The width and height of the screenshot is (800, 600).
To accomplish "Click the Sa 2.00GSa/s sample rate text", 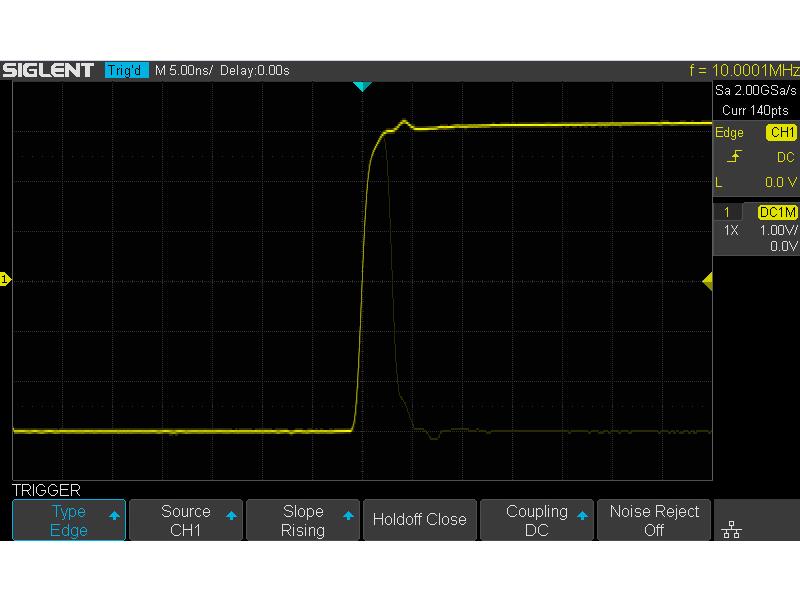I will tap(756, 90).
